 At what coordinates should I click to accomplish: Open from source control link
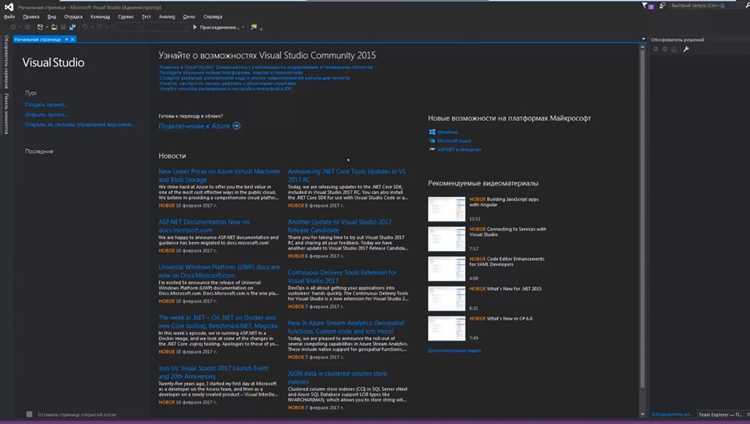point(79,124)
